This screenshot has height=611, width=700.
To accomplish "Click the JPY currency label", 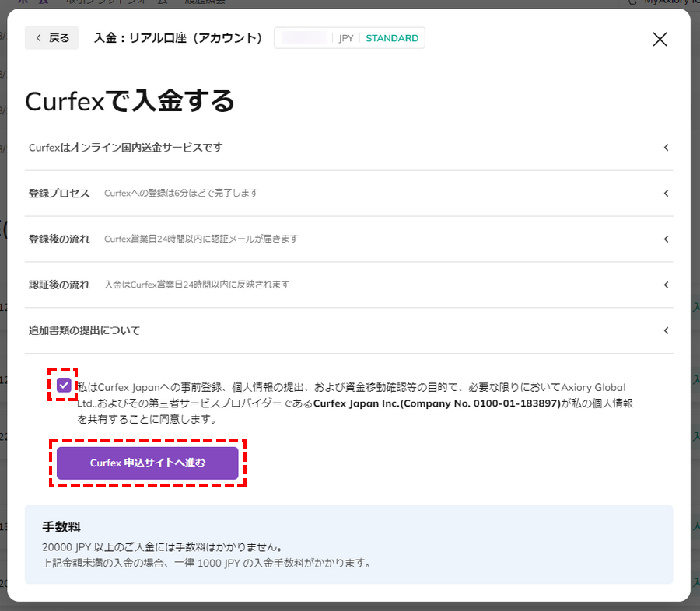I will [x=346, y=38].
